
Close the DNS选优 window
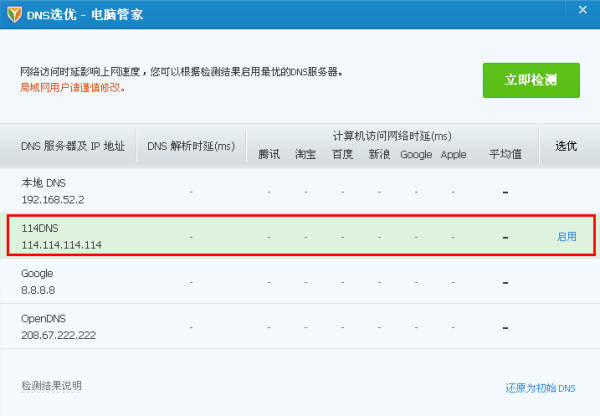pos(582,10)
